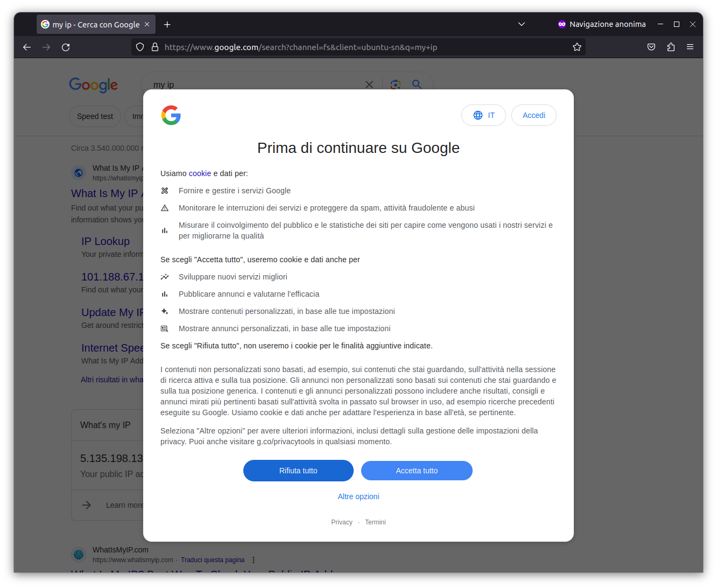Screen dimensions: 717x588
Task: Click the Accedi sign-in button
Action: pyautogui.click(x=534, y=115)
